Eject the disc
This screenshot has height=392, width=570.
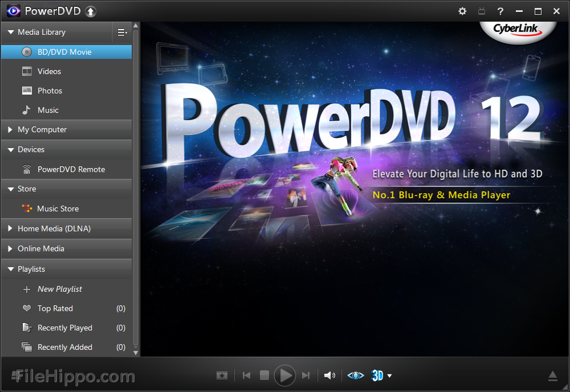point(552,376)
